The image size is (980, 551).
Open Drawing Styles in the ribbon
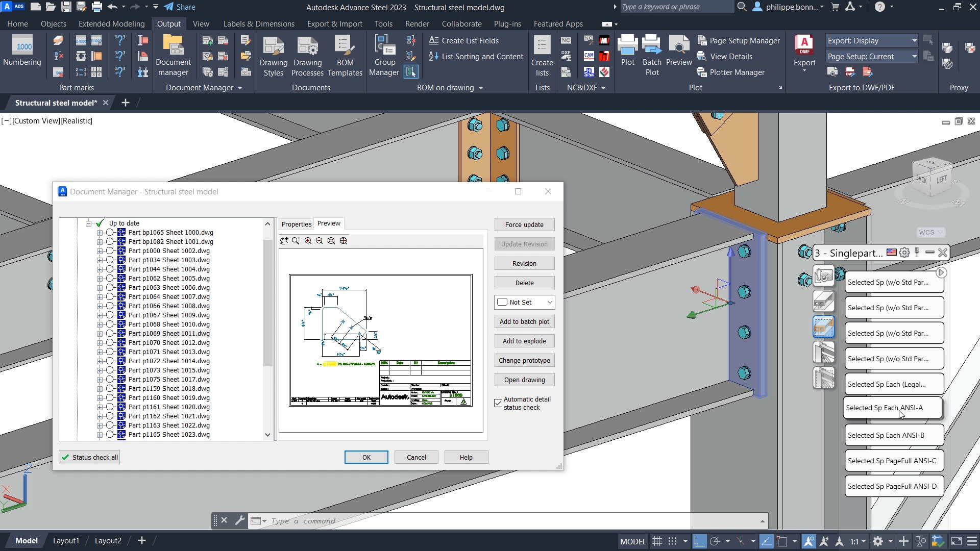[273, 56]
